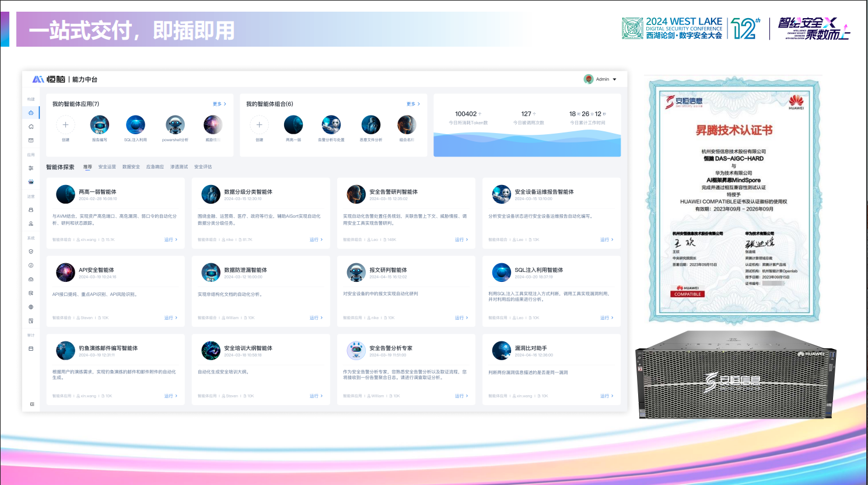This screenshot has height=485, width=868.
Task: Select the 报告编写 agent avatar icon
Action: point(99,124)
